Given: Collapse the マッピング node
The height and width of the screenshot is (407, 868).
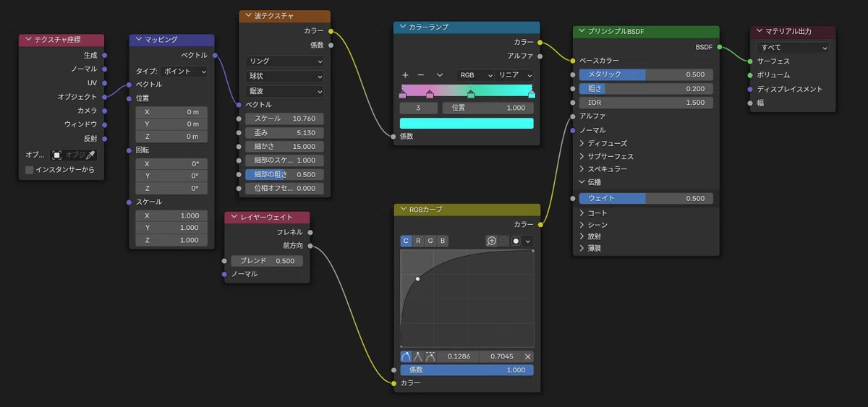Looking at the screenshot, I should click(x=139, y=40).
